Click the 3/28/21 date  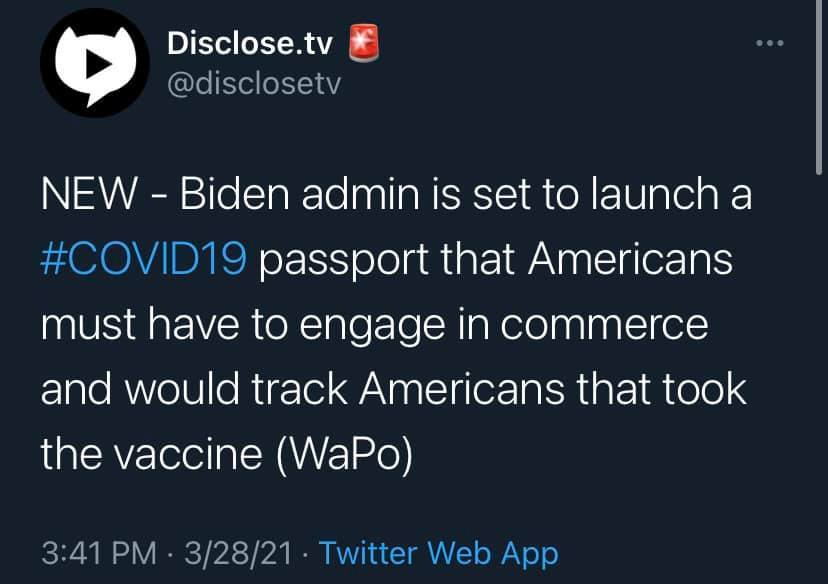point(238,553)
